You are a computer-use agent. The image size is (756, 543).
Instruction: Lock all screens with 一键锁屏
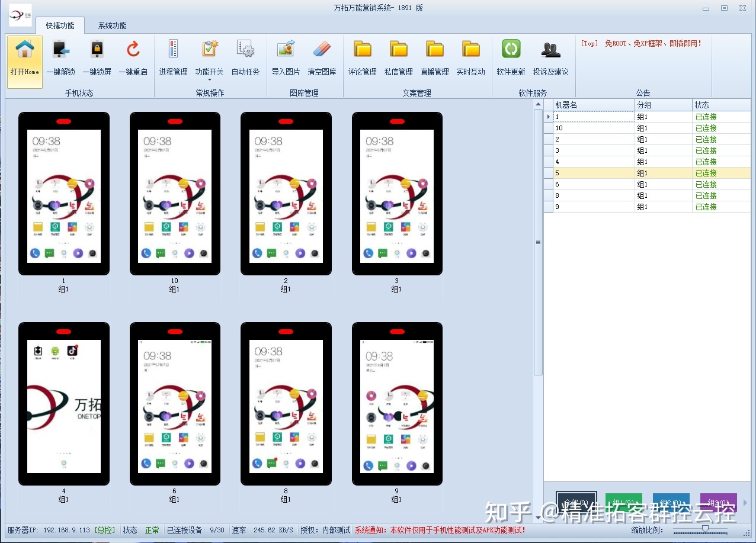[97, 50]
